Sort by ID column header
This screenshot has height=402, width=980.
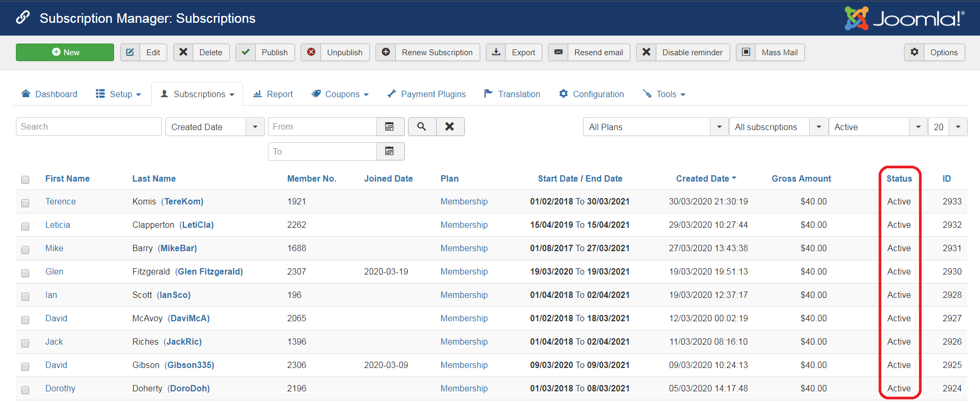(x=947, y=178)
